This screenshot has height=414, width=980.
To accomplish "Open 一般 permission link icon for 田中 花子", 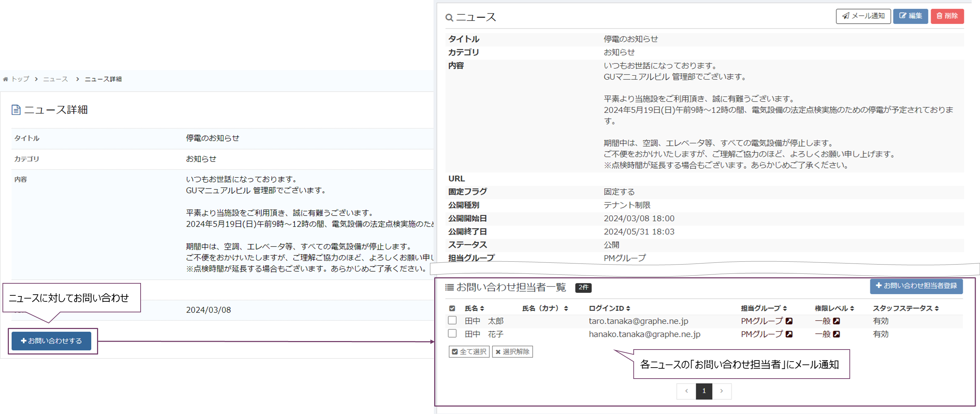I will [836, 334].
